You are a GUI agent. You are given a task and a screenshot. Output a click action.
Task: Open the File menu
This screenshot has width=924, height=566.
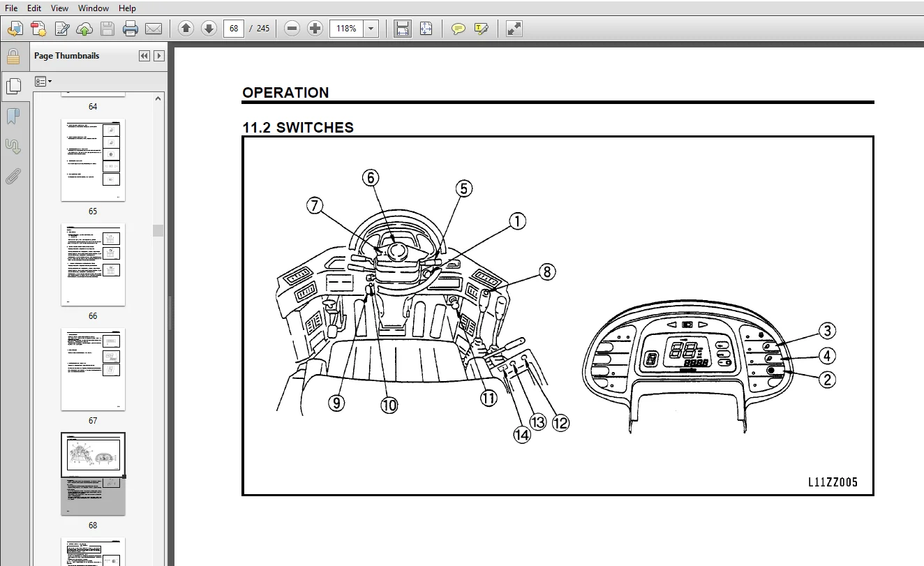(x=11, y=8)
